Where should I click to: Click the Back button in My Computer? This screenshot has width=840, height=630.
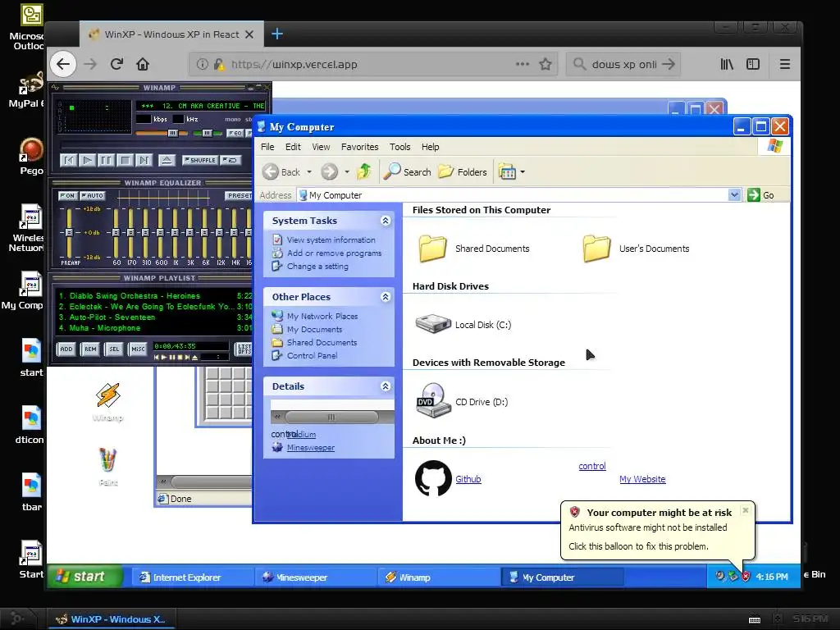[x=282, y=172]
